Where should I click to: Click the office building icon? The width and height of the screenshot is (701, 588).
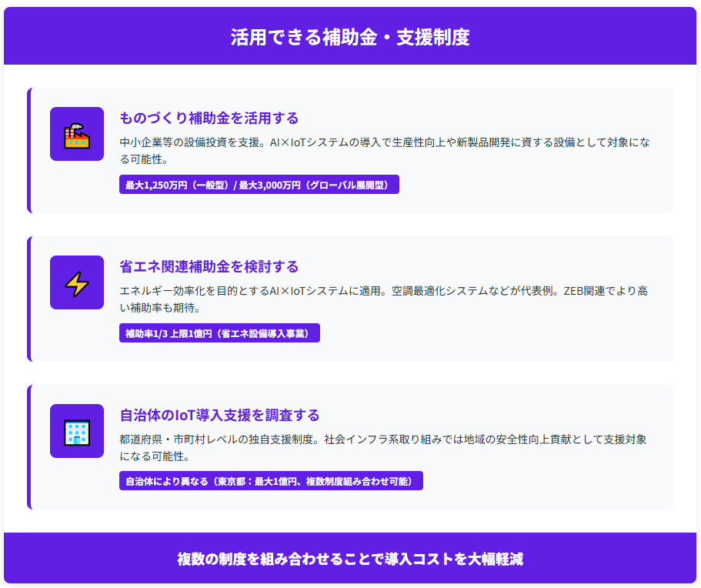77,432
